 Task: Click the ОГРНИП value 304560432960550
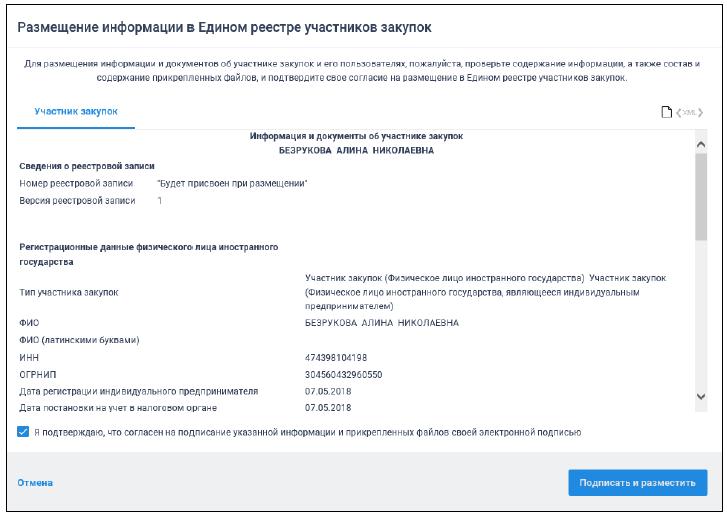pyautogui.click(x=343, y=374)
